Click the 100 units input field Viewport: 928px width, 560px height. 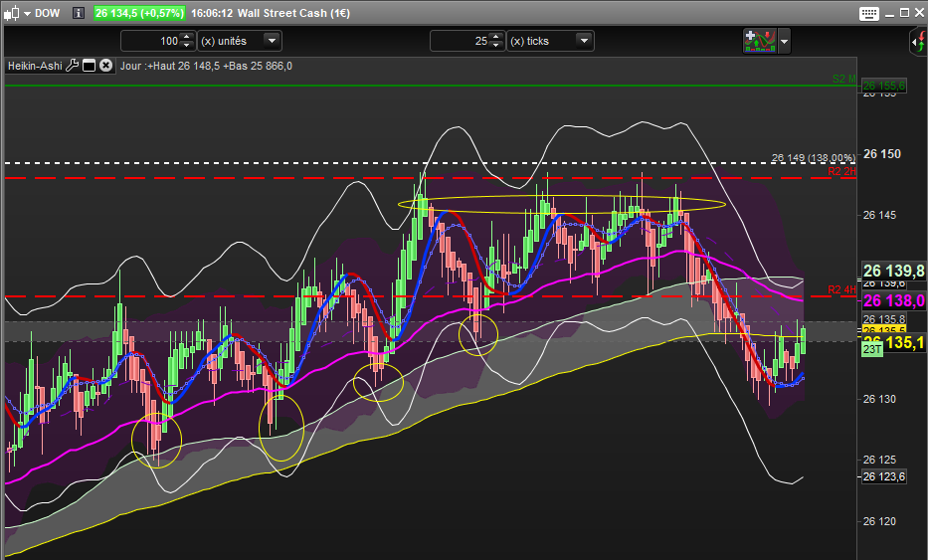point(150,41)
